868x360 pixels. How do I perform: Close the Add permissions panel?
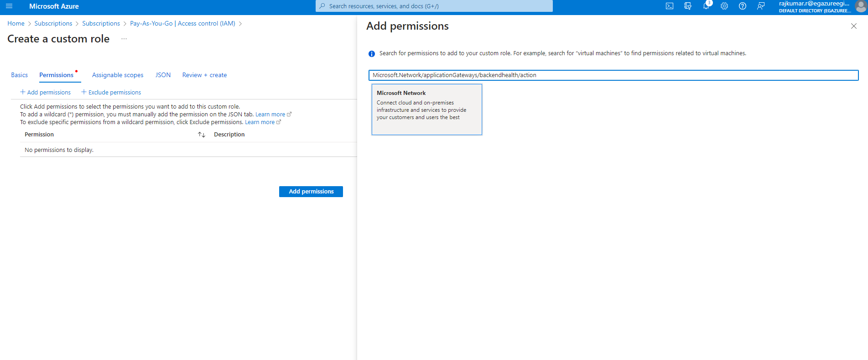854,26
